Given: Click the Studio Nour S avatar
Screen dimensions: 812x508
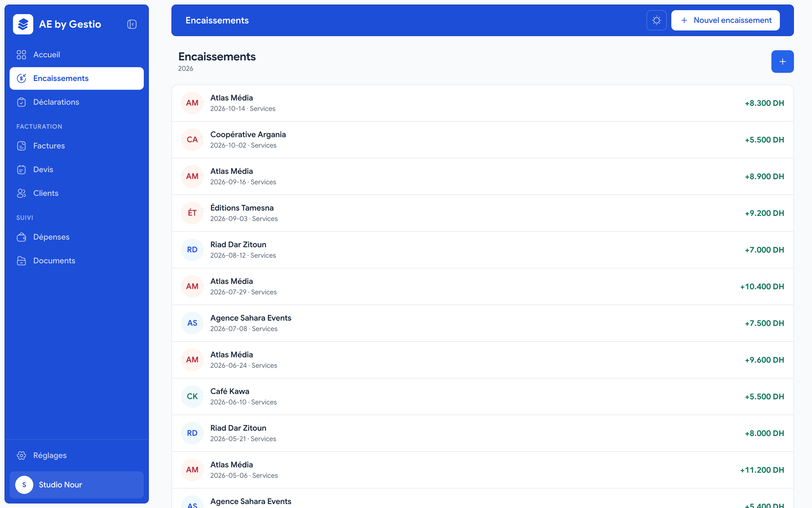Looking at the screenshot, I should (x=24, y=485).
